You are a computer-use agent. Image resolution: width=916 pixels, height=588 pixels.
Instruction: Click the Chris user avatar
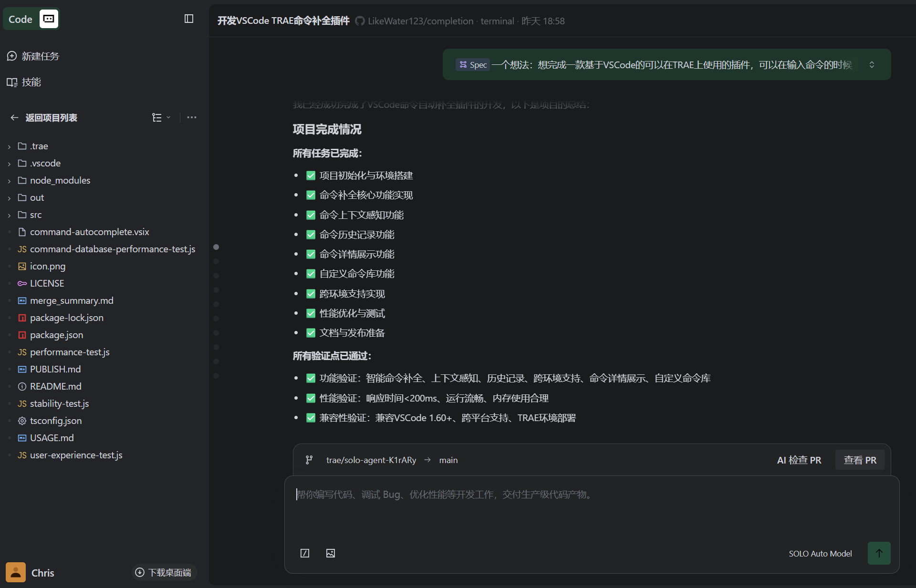pos(16,572)
